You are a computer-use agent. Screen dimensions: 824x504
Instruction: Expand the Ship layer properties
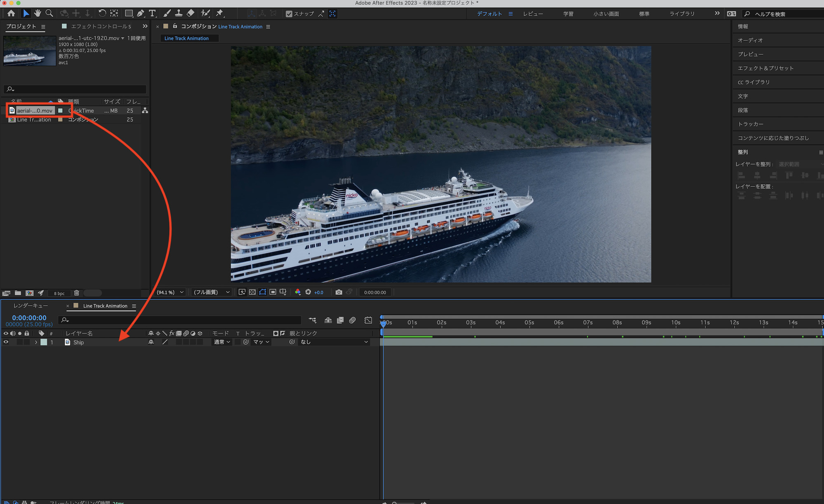(x=36, y=342)
